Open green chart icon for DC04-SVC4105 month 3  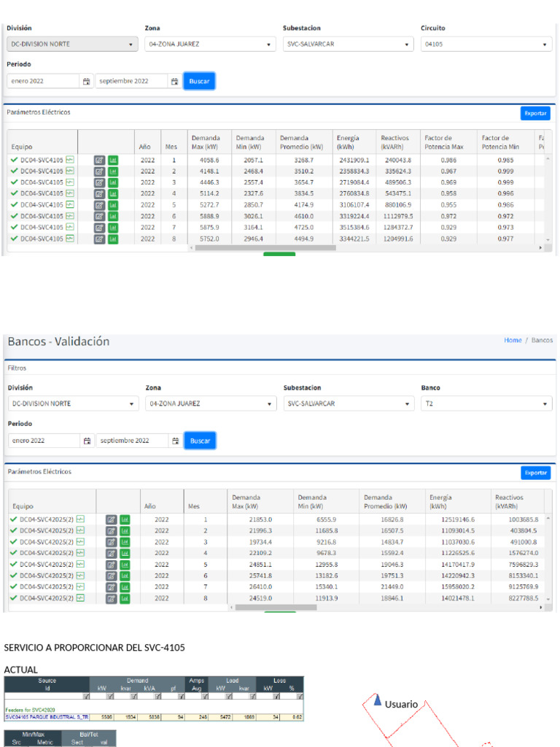(113, 182)
